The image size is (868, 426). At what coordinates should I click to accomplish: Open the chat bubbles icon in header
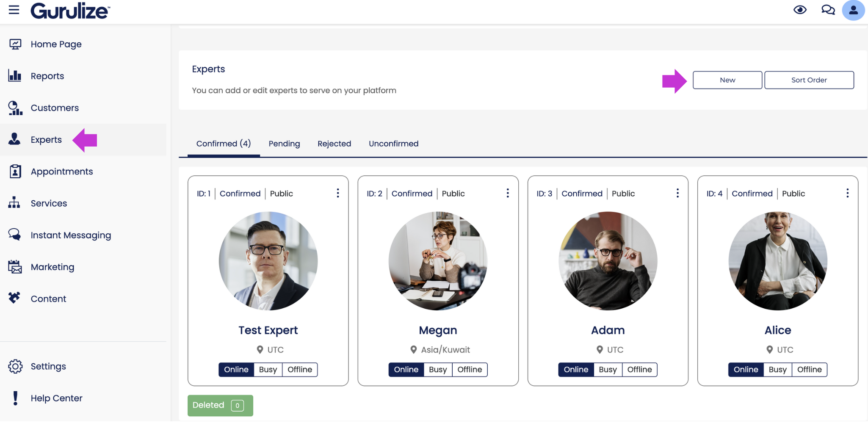(828, 10)
